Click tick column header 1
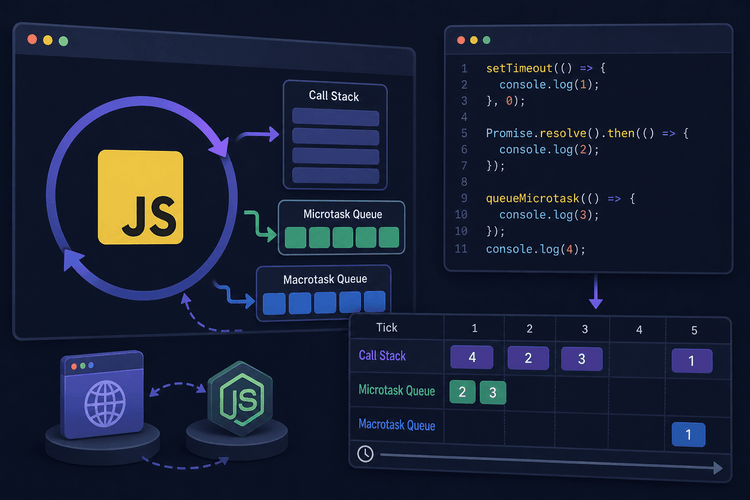 pyautogui.click(x=474, y=328)
